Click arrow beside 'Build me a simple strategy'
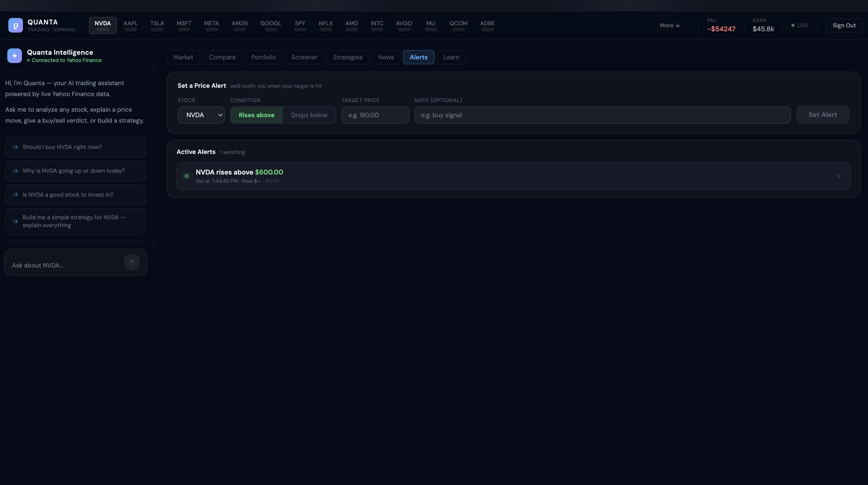The height and width of the screenshot is (485, 868). click(x=15, y=221)
